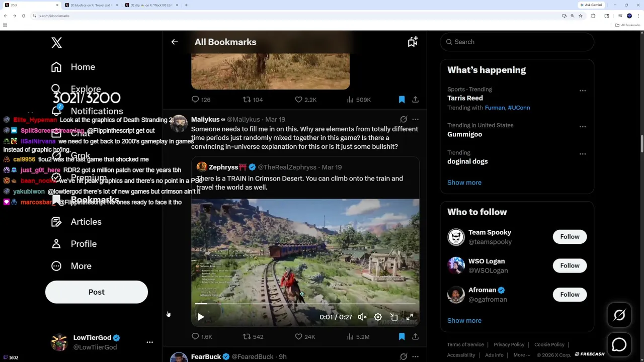Viewport: 644px width, 362px height.
Task: Open new browser tab
Action: 186,5
